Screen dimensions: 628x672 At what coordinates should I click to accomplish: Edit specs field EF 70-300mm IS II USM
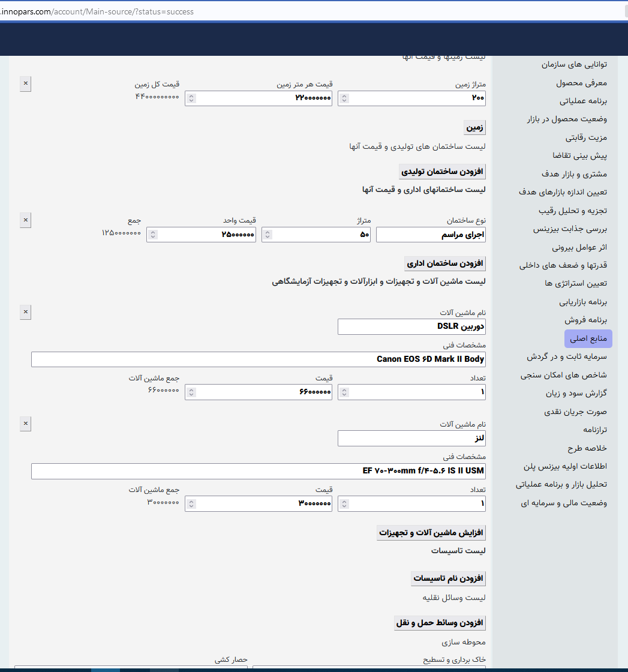tap(259, 471)
